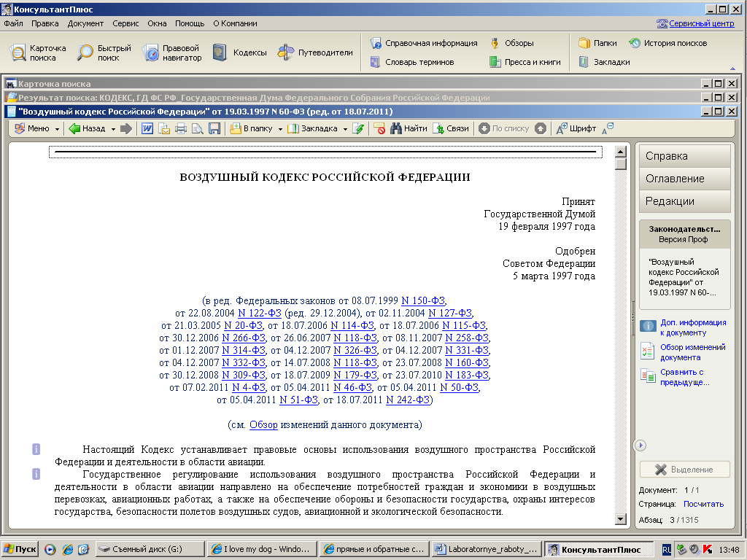Open Доп. информация к документу
This screenshot has height=560, width=747.
pos(693,327)
